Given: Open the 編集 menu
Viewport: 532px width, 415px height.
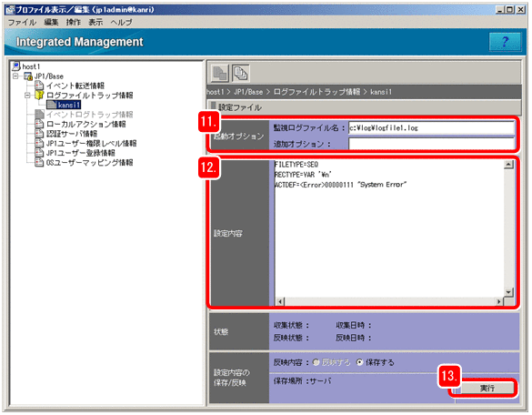Looking at the screenshot, I should tap(51, 23).
